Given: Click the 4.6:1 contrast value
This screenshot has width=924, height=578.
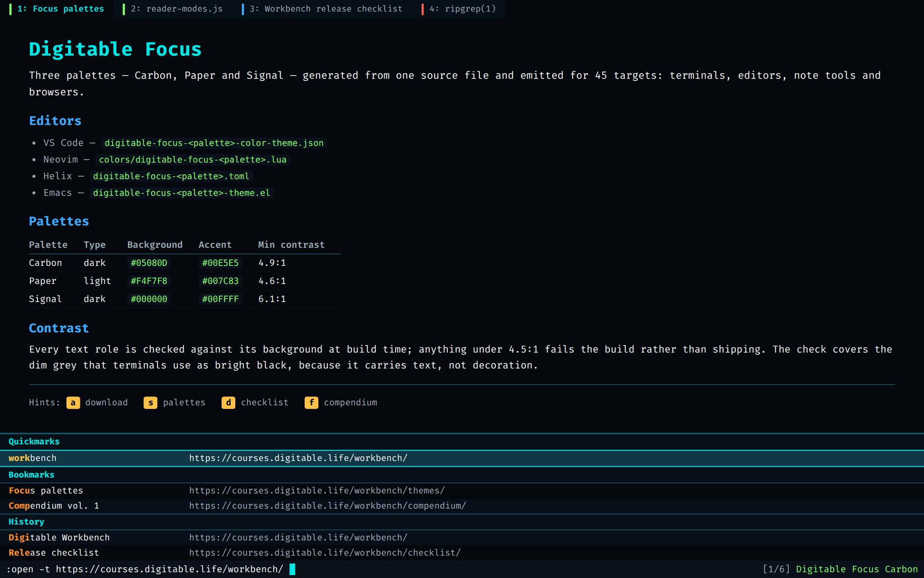Looking at the screenshot, I should coord(272,281).
